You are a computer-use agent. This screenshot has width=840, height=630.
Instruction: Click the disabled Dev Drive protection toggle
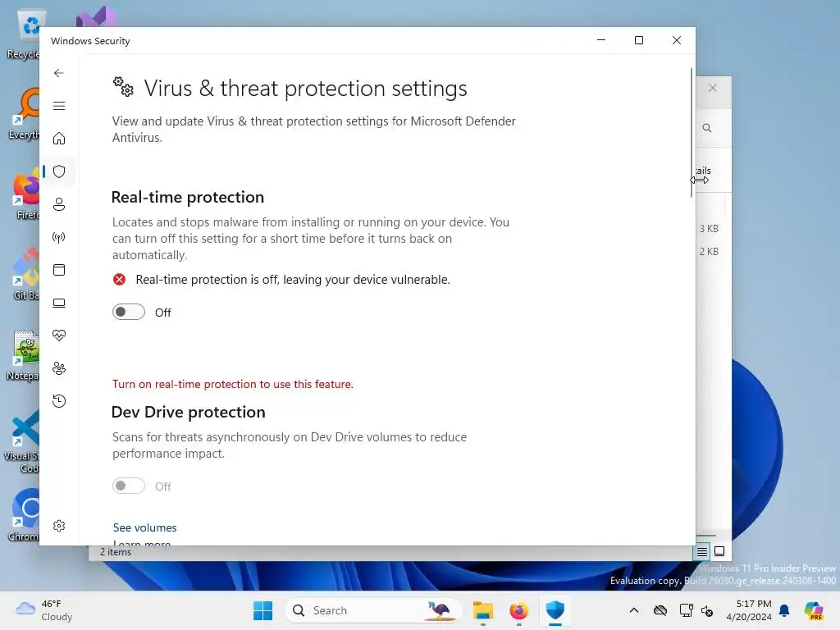coord(129,486)
